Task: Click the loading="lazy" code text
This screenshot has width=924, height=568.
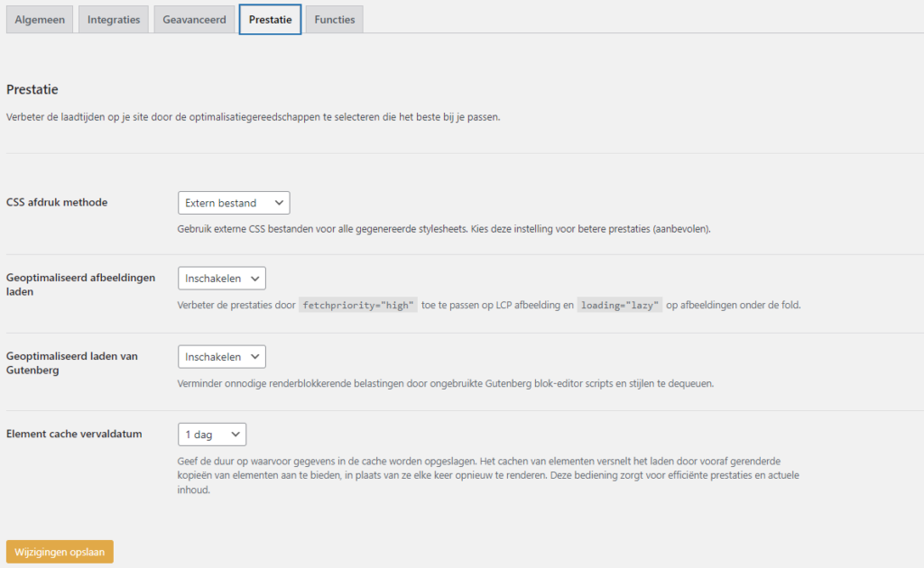Action: (x=620, y=305)
